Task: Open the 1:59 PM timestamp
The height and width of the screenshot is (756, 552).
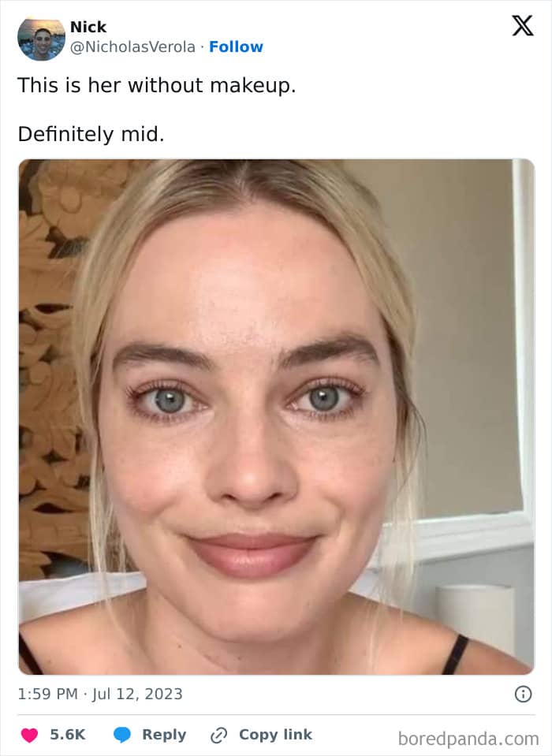Action: pyautogui.click(x=48, y=694)
